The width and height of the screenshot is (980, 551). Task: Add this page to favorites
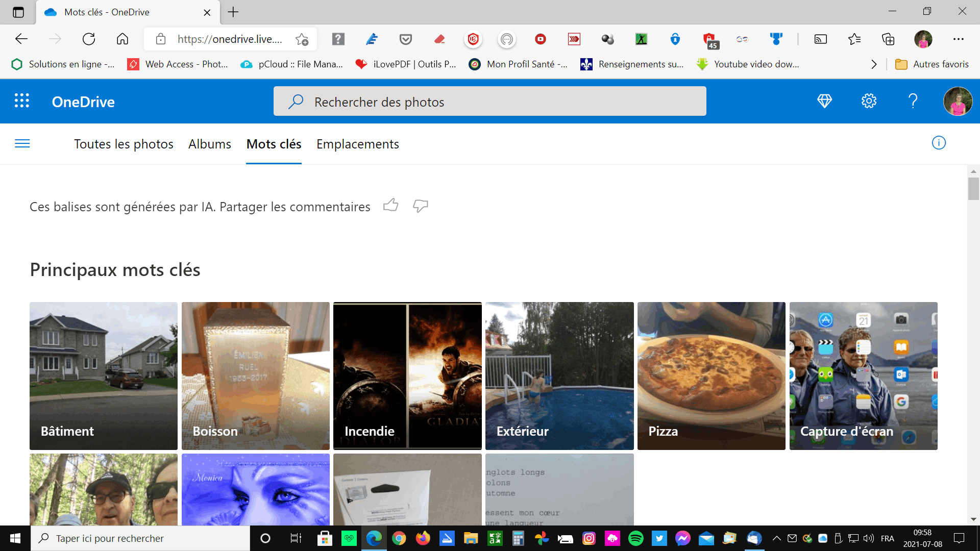(x=302, y=39)
